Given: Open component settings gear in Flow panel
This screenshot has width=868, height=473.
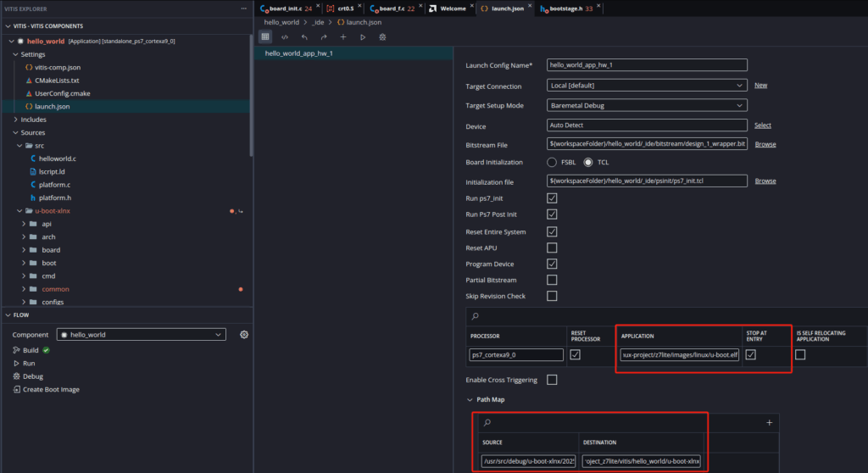Looking at the screenshot, I should tap(244, 335).
